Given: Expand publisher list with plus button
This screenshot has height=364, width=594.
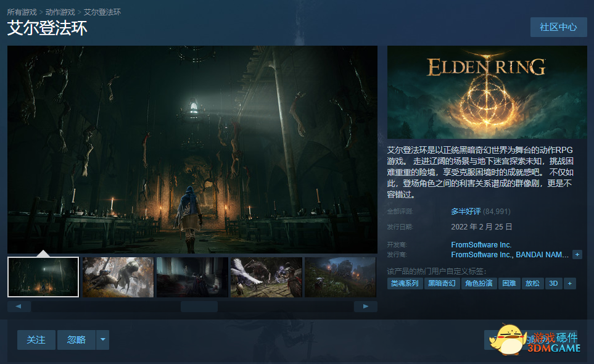Looking at the screenshot, I should [577, 255].
